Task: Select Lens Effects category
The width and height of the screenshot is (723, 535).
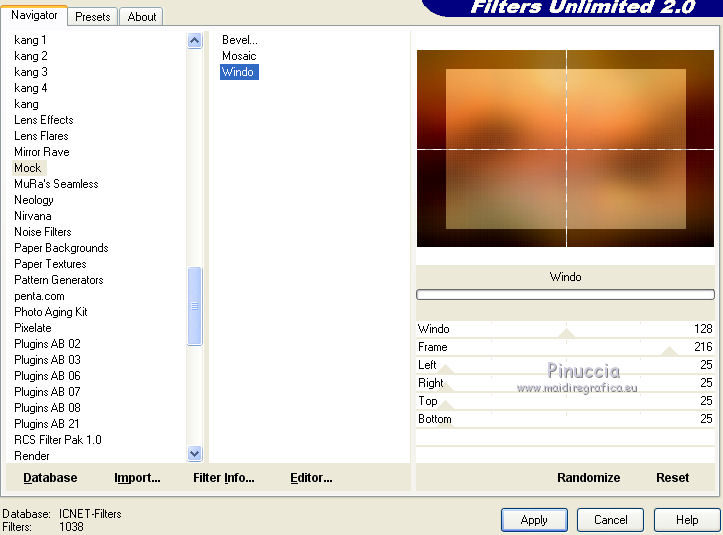Action: 44,120
